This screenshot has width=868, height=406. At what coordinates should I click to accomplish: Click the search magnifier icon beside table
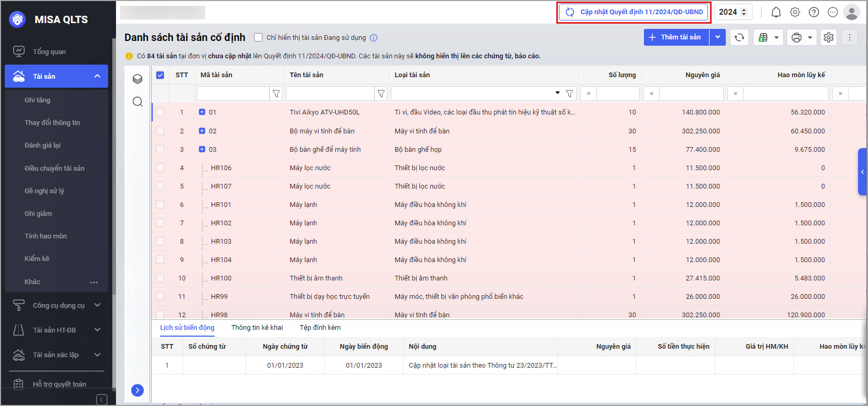click(x=137, y=101)
